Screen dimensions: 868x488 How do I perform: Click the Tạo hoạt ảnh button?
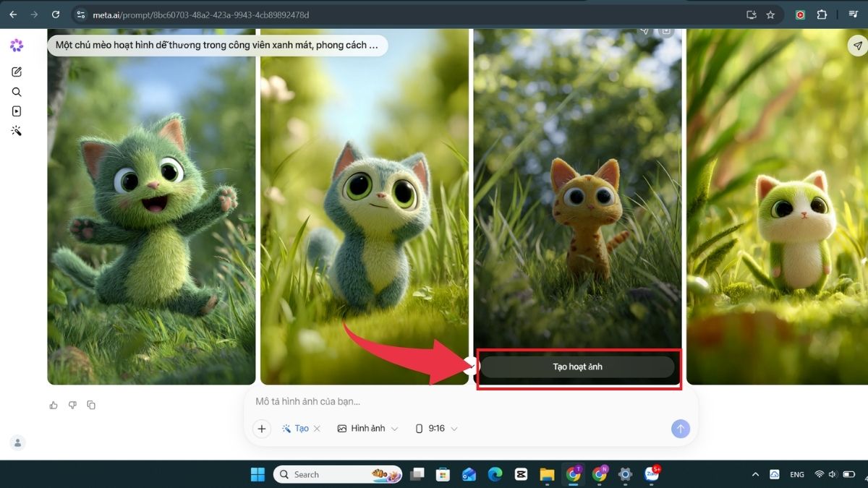click(577, 367)
